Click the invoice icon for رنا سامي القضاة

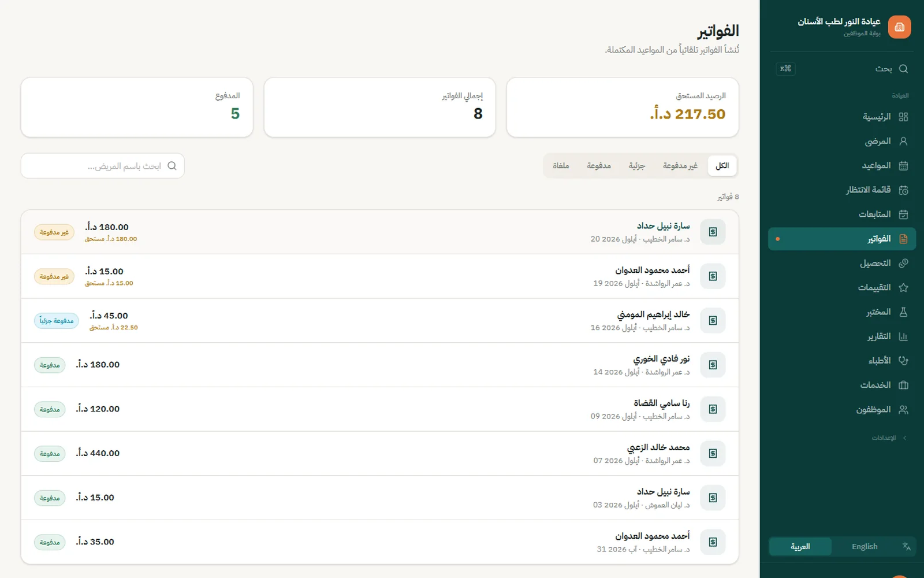[x=713, y=409]
